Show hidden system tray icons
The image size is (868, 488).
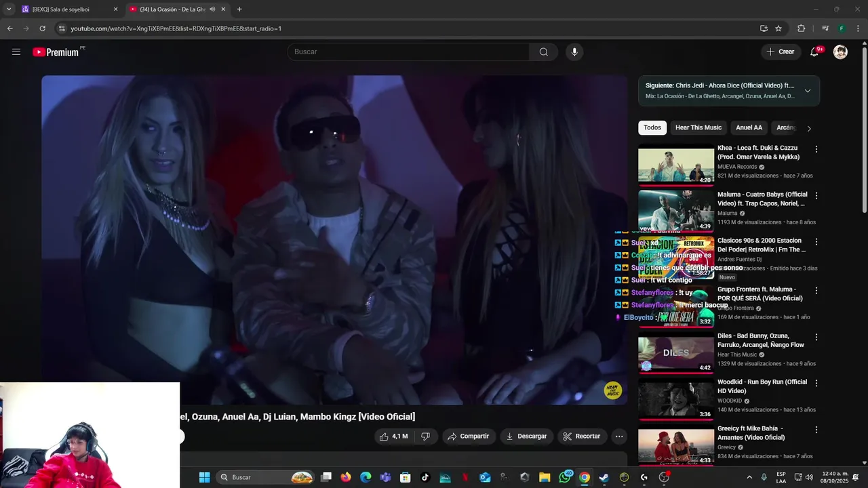click(749, 477)
